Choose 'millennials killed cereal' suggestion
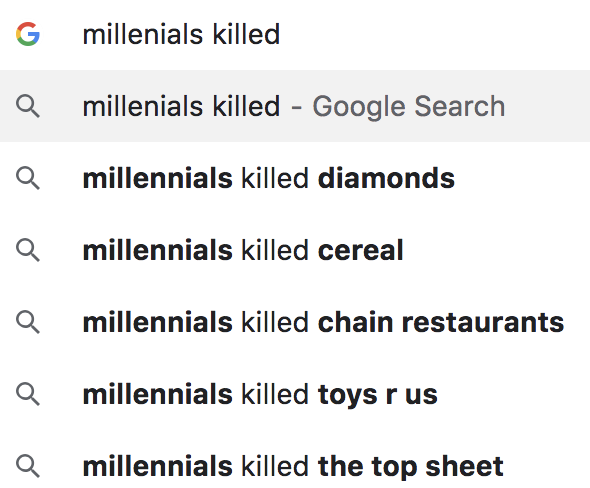590x488 pixels. tap(295, 250)
